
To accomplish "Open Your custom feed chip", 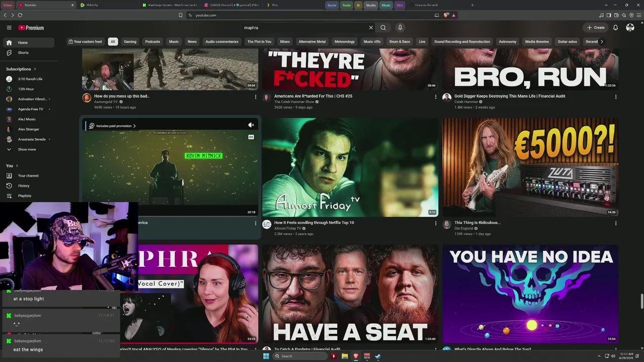I will coord(85,42).
